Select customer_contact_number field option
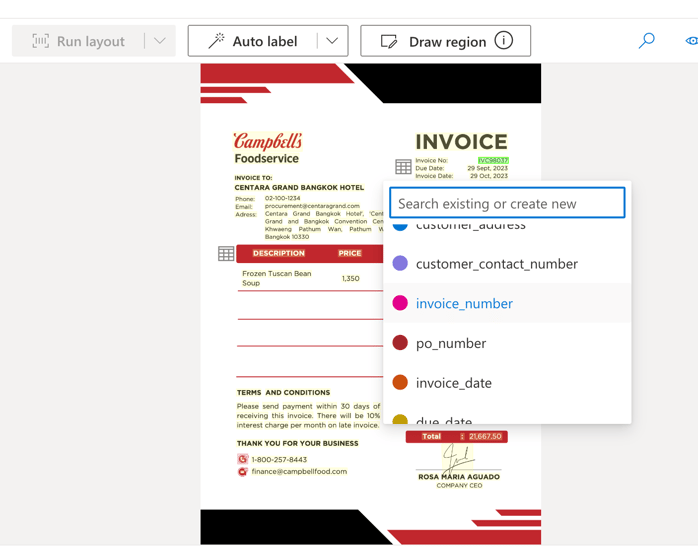This screenshot has width=698, height=549. [496, 264]
